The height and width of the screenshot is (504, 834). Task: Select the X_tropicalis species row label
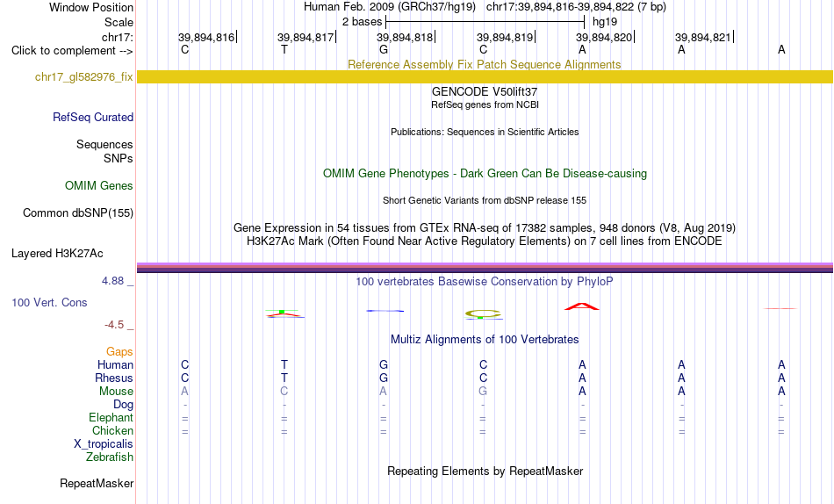click(x=104, y=444)
